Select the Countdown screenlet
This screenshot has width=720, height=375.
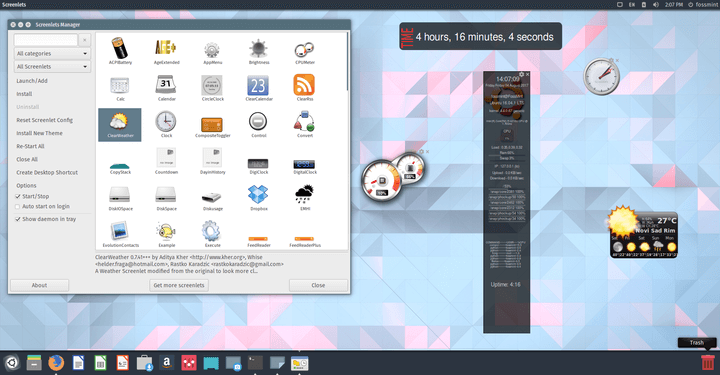166,161
